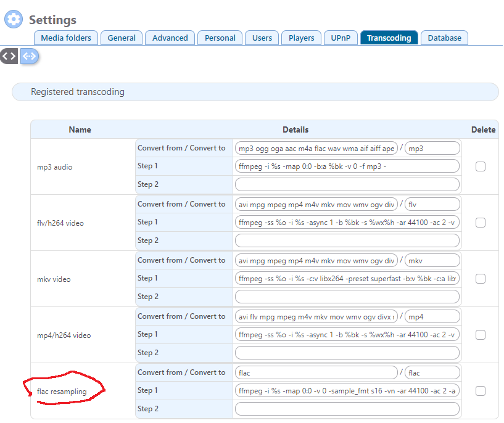Click mp4/h264 video Step 2 field

(x=347, y=353)
